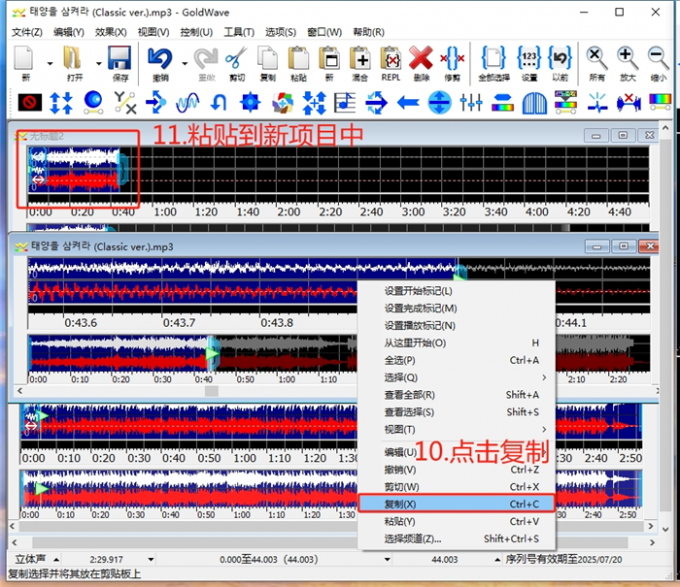This screenshot has width=680, height=587.
Task: Click the finish marker in the untitled window
Action: point(124,169)
